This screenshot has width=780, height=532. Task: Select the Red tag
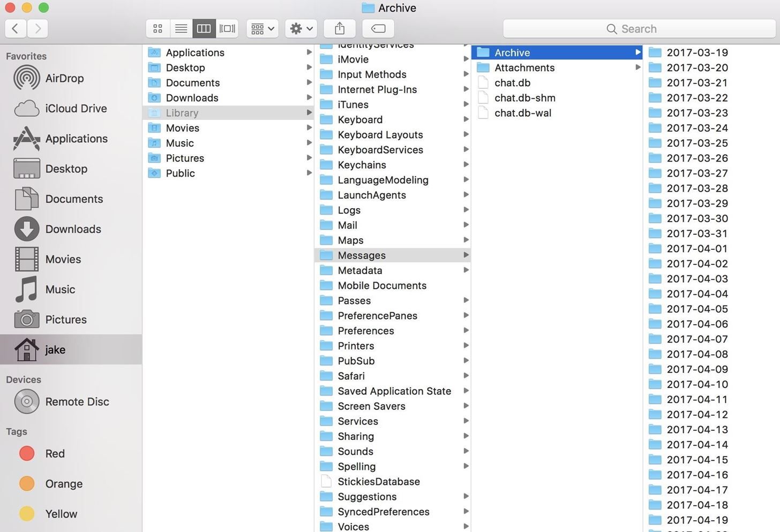tap(55, 454)
